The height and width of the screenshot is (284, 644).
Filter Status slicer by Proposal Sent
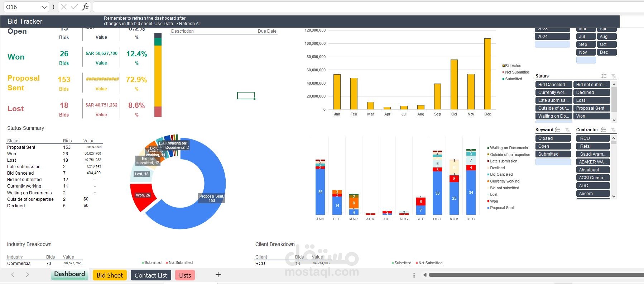(592, 108)
